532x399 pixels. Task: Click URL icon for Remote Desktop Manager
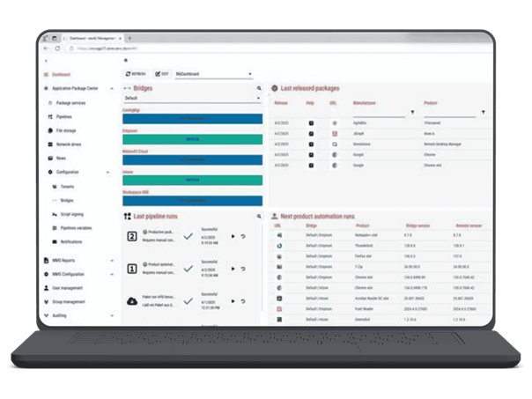pos(335,144)
